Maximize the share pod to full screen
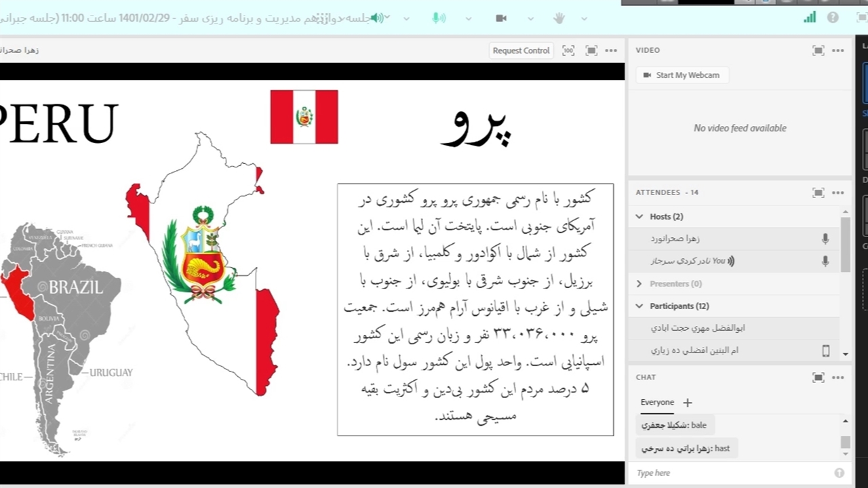Screen dimensions: 868x488 click(x=591, y=50)
